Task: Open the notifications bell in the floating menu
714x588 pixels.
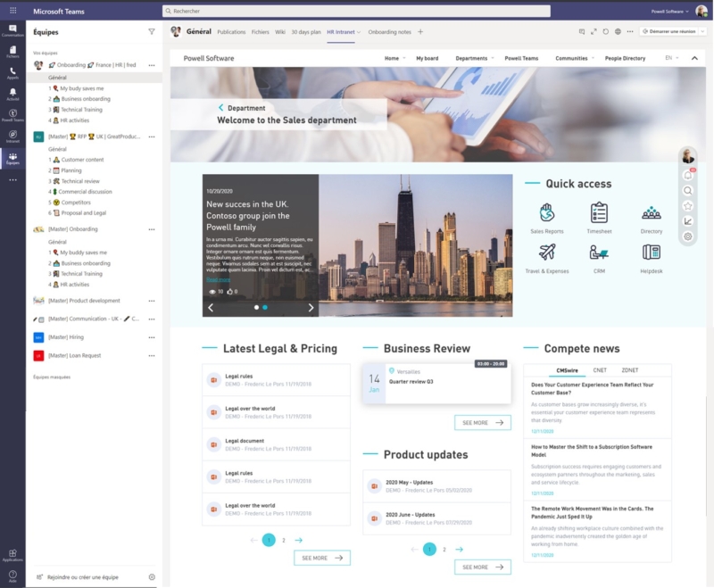Action: 688,175
